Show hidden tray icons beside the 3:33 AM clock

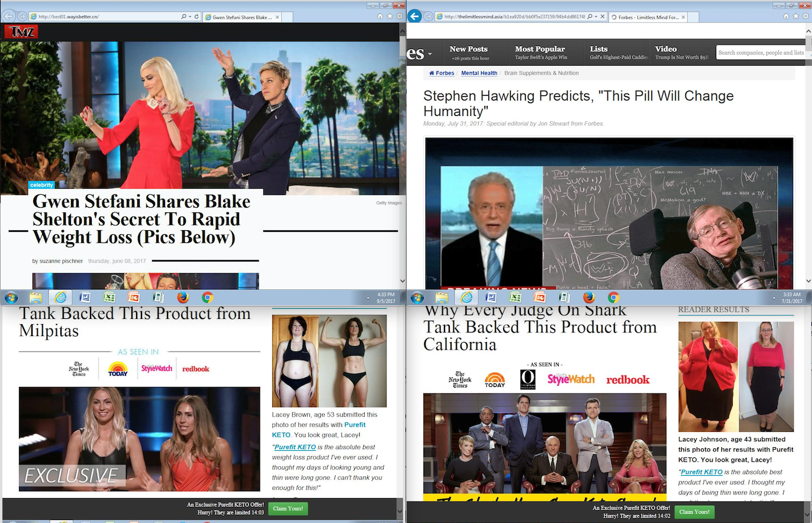774,298
